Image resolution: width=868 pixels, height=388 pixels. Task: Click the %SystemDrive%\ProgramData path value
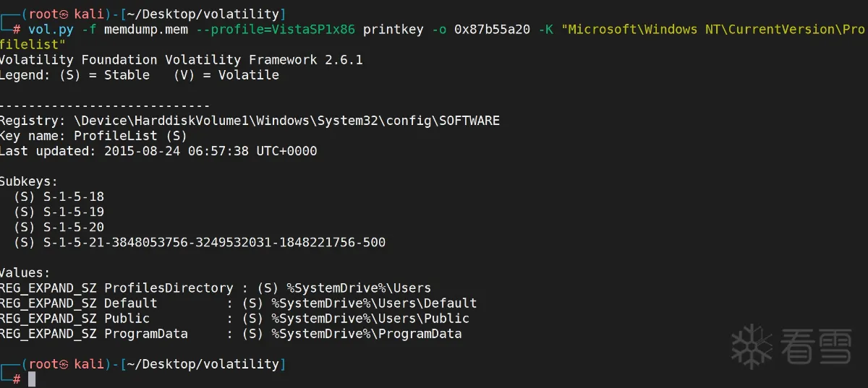367,334
